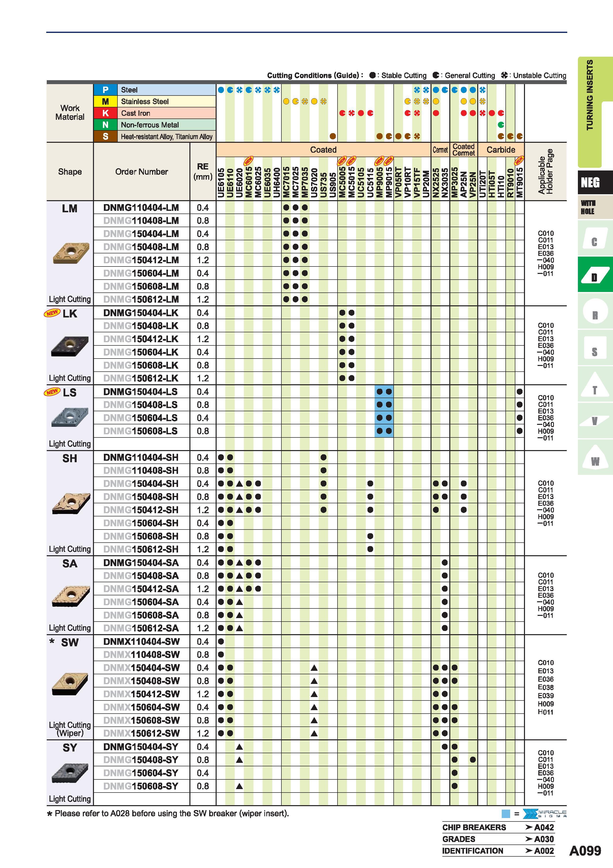Click the SW breaker A028 footnote

pos(168,814)
